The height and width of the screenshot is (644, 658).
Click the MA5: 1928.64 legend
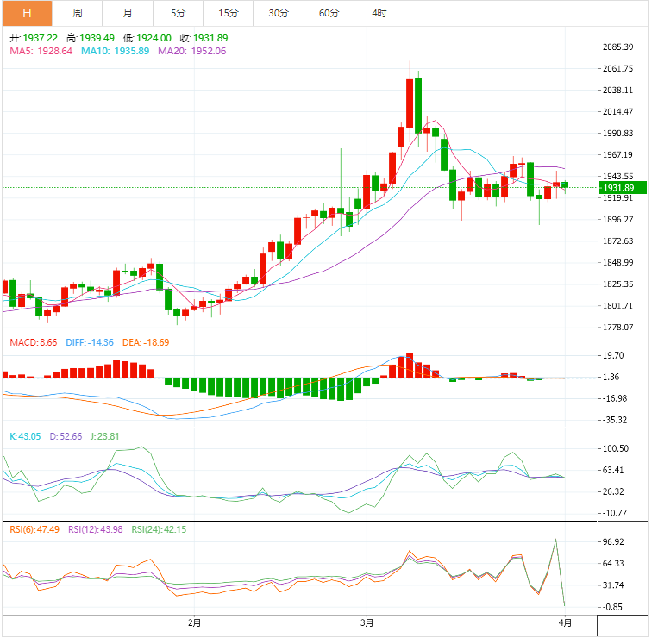tap(41, 51)
